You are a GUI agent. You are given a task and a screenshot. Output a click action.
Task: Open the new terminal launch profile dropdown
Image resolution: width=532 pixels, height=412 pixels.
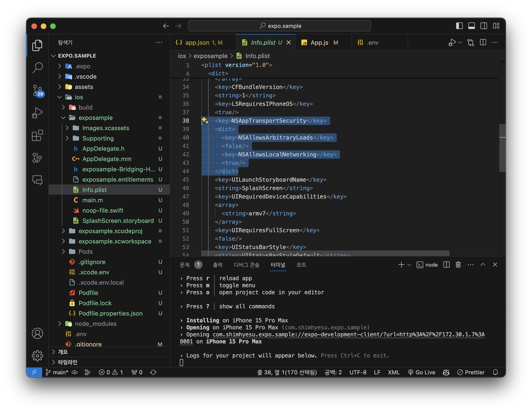click(x=409, y=265)
